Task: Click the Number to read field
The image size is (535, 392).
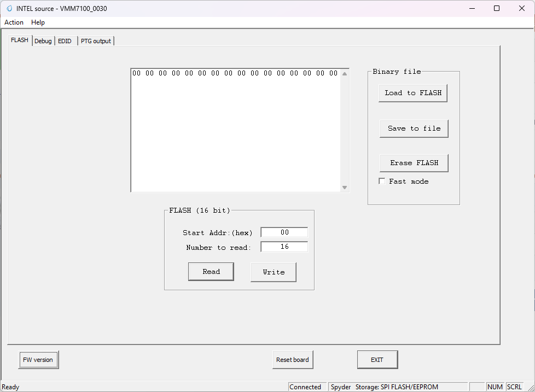Action: point(284,247)
